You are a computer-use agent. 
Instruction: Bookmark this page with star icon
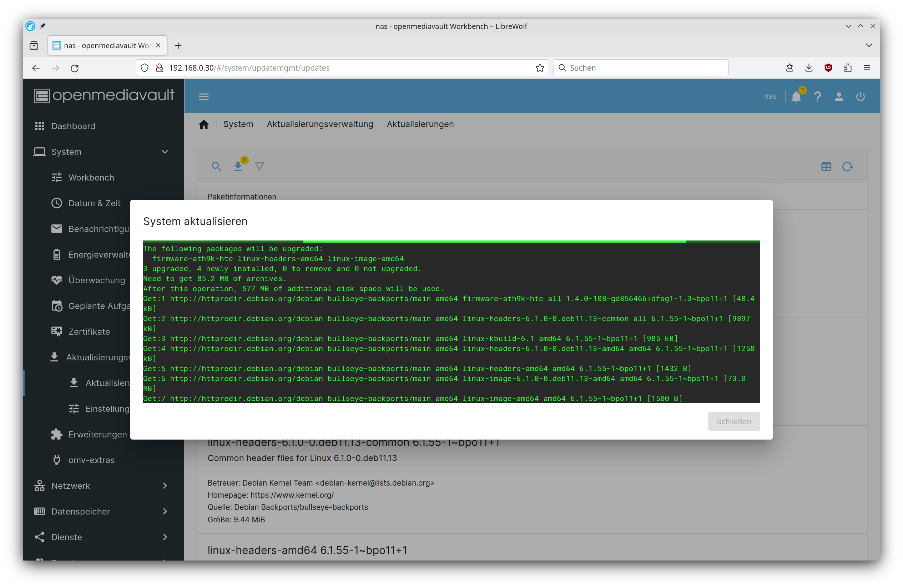coord(540,67)
